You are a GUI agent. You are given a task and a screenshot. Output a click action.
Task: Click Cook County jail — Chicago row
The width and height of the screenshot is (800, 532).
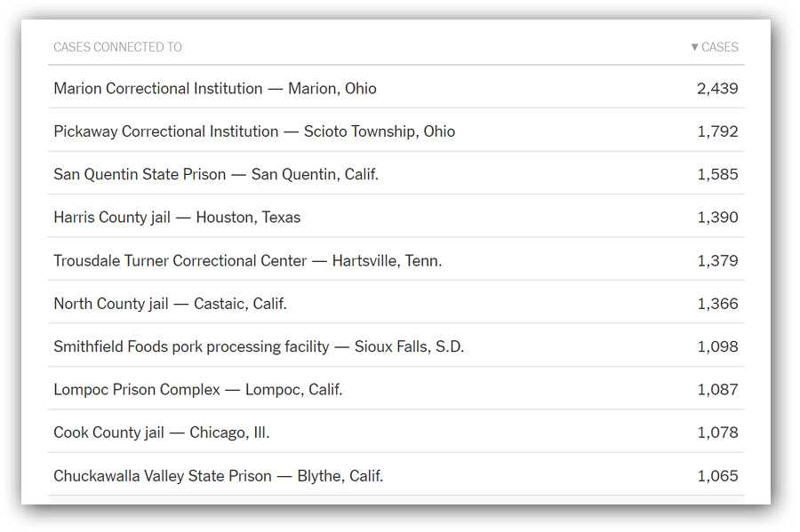point(396,431)
